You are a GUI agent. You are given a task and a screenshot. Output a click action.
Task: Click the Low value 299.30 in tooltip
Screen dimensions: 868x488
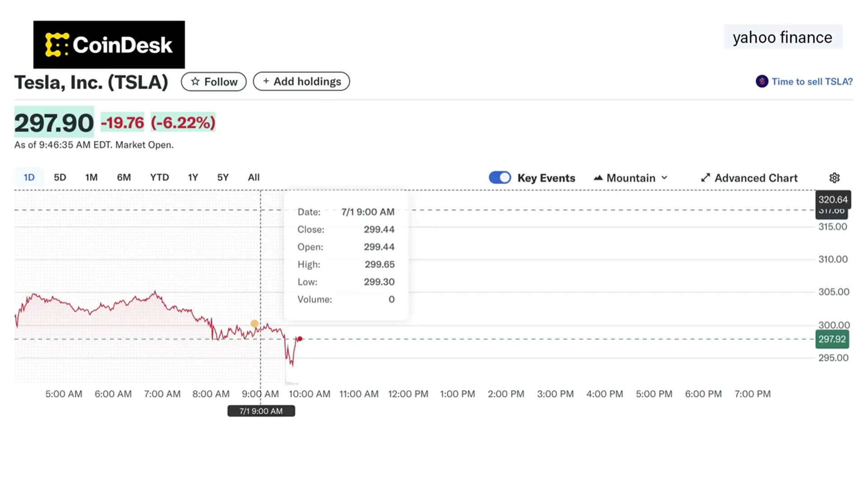379,282
